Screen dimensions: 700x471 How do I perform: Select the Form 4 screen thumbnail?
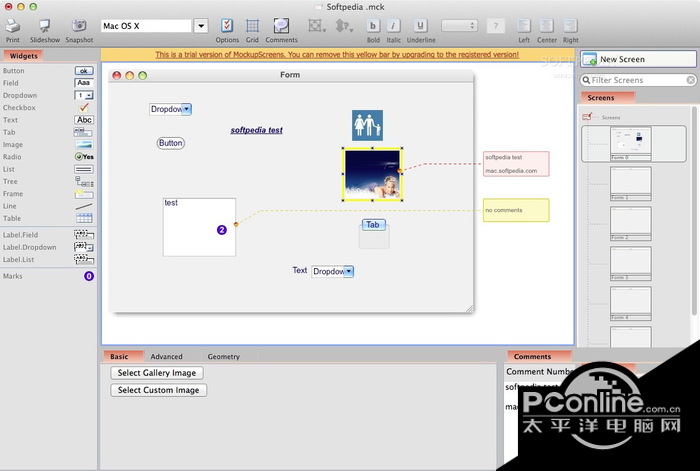630,304
